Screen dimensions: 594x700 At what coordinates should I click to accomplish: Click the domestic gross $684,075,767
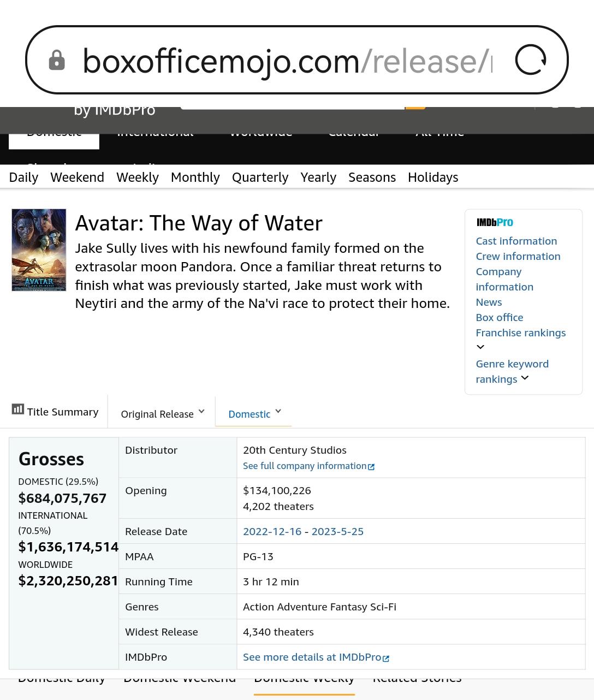coord(62,498)
